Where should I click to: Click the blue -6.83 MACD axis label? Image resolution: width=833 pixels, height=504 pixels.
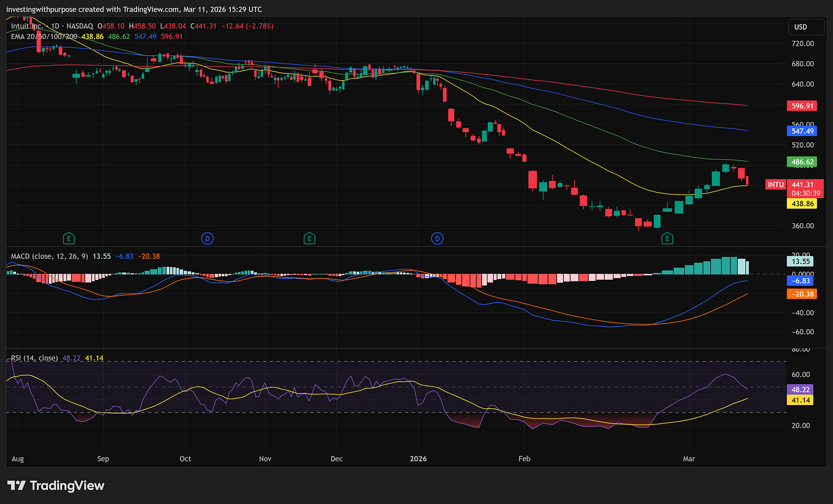(800, 281)
